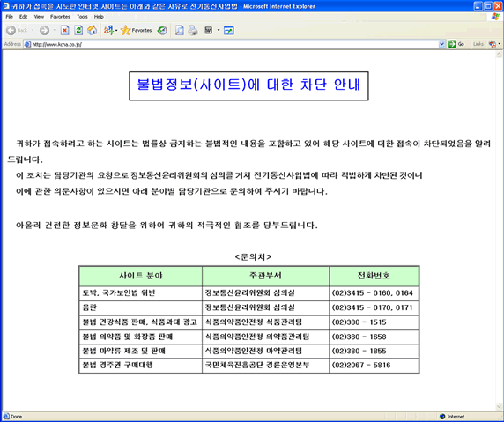Screen dimensions: 504x422
Task: Open the Edit menu
Action: (x=23, y=17)
